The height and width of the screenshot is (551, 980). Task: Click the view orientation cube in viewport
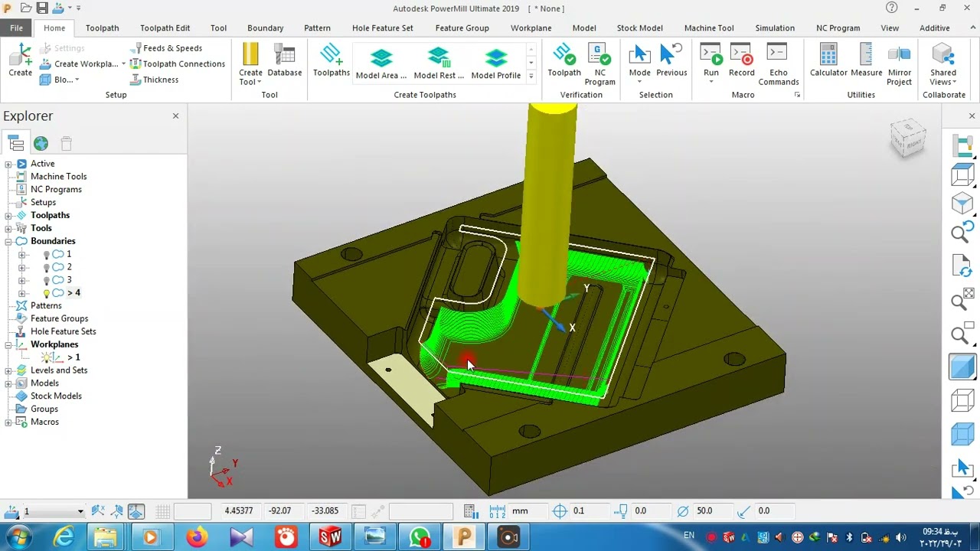pyautogui.click(x=909, y=139)
